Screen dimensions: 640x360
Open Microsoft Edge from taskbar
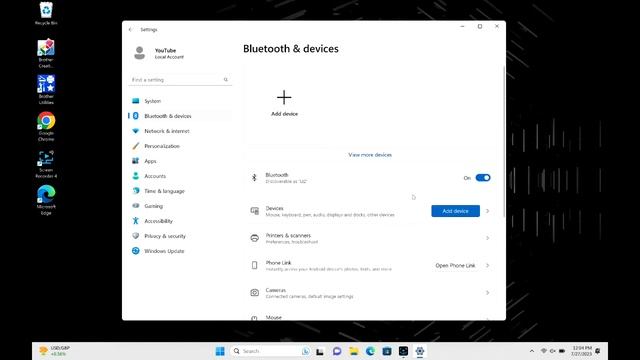pos(370,351)
